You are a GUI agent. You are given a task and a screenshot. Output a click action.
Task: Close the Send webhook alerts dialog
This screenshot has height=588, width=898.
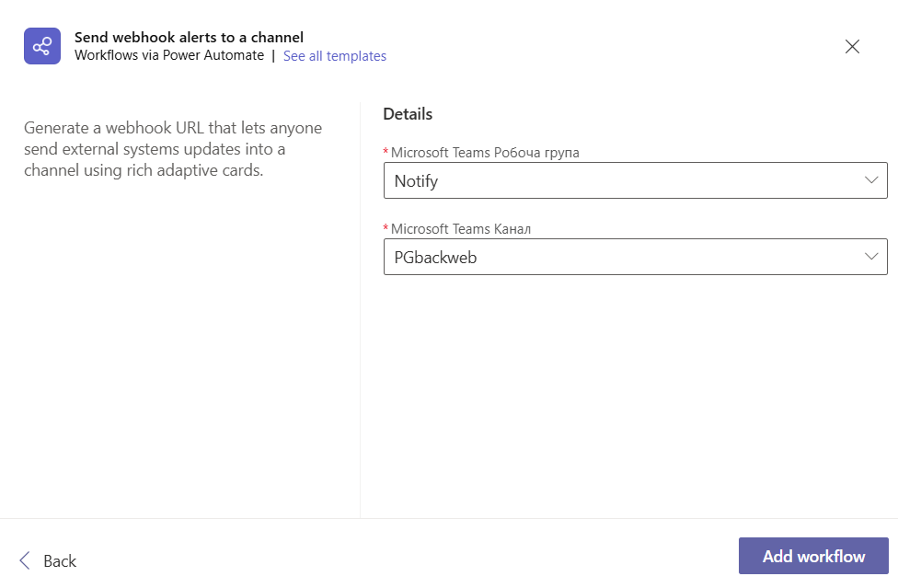click(x=852, y=46)
